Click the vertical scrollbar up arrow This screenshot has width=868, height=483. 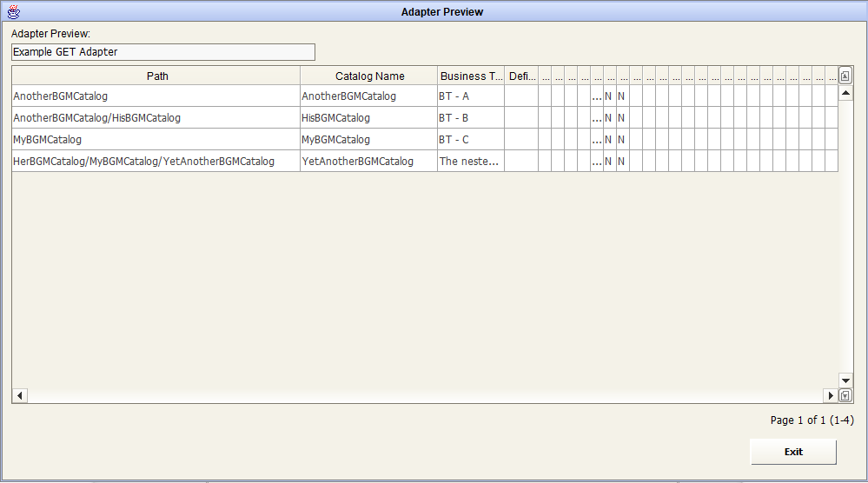coord(845,93)
